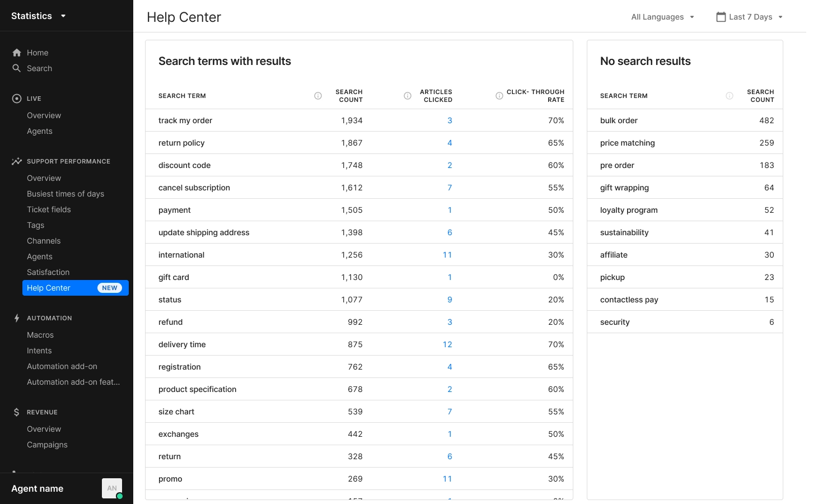Click the info icon beside Search Count column
Image resolution: width=818 pixels, height=504 pixels.
click(x=408, y=96)
